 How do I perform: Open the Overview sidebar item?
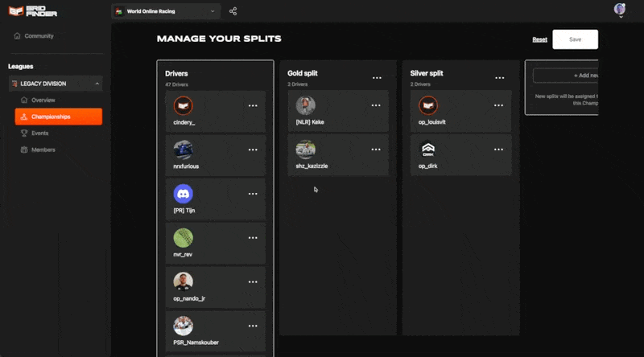[43, 100]
